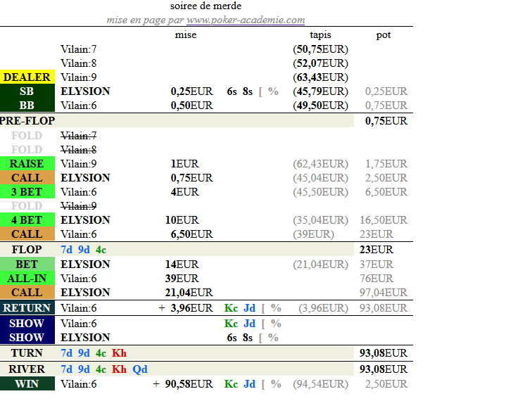This screenshot has width=532, height=401.
Task: Click the green RAISE action label
Action: coord(27,163)
